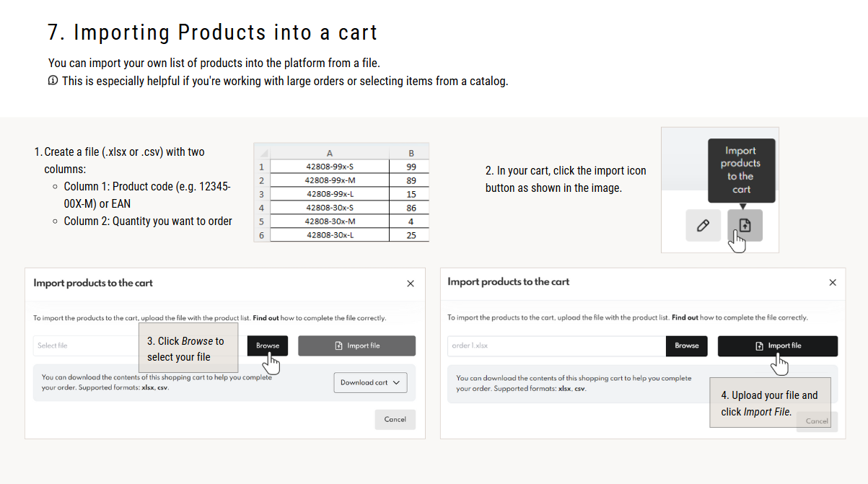Click the row 4 header in the spreadsheet
Image resolution: width=868 pixels, height=484 pixels.
(261, 208)
